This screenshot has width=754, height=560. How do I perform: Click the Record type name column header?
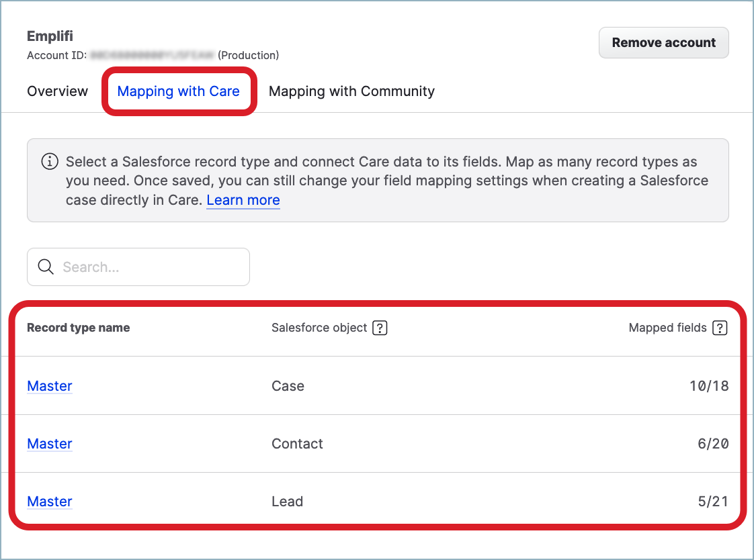(79, 328)
